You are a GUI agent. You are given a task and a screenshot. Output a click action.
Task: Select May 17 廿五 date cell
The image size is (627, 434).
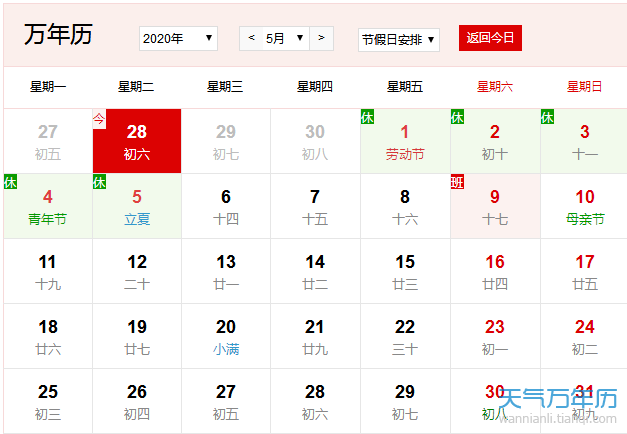584,271
